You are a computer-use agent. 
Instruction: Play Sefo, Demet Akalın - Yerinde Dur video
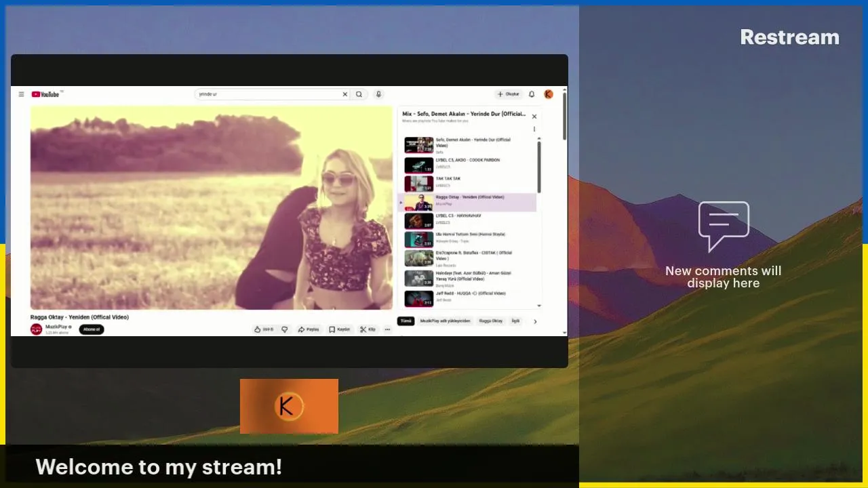pos(468,146)
